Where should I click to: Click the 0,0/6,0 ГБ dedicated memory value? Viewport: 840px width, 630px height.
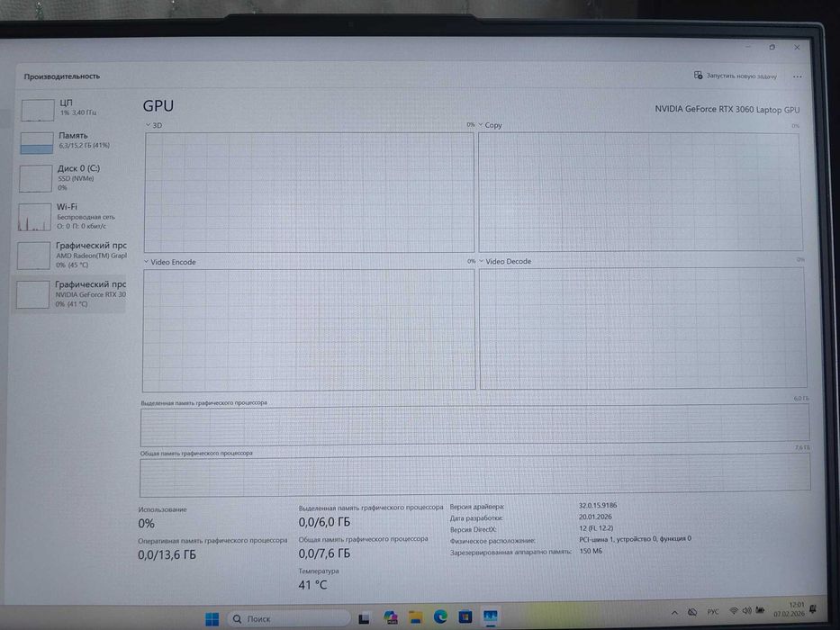324,522
